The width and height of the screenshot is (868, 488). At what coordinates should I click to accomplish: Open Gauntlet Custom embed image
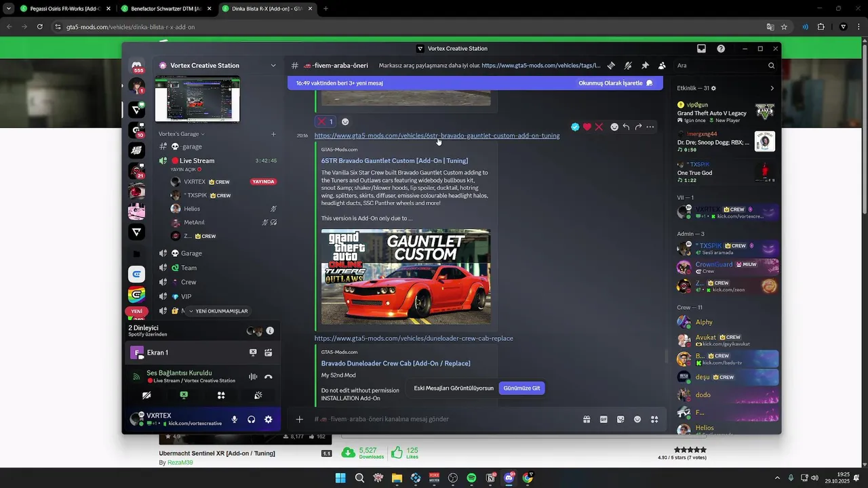[406, 277]
